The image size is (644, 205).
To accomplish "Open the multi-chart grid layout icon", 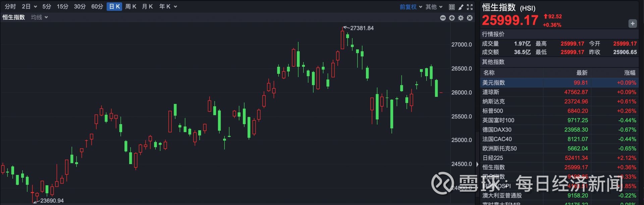I will [x=452, y=7].
